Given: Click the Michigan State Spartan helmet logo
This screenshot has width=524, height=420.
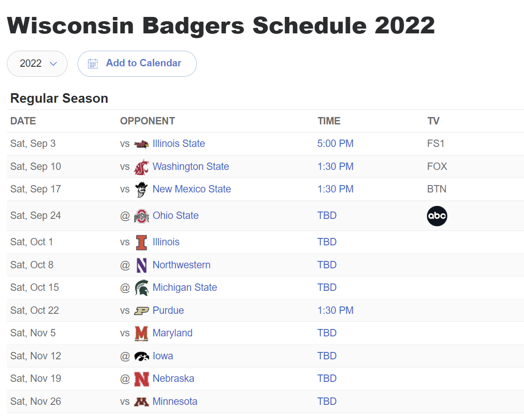Looking at the screenshot, I should click(141, 288).
